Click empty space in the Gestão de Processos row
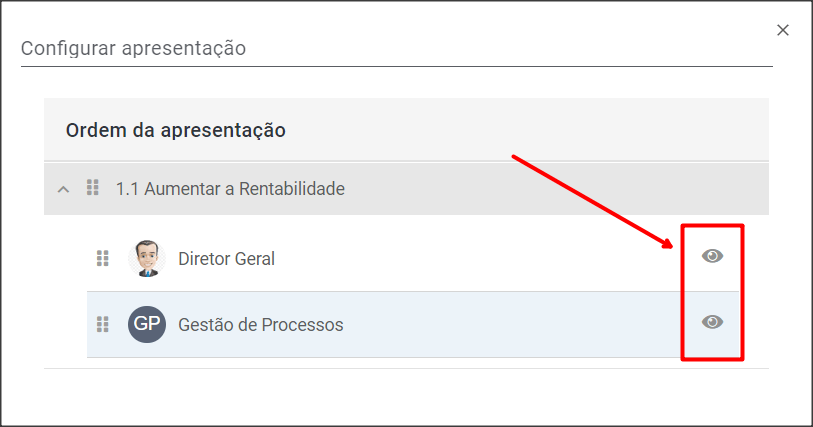Viewport: 813px width, 427px height. [500, 325]
